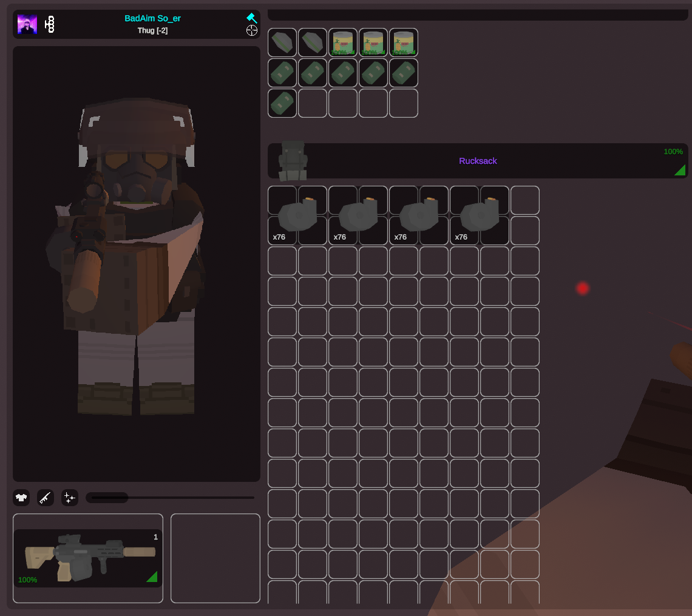The image size is (692, 616).
Task: Select fourth x76 drum magazine in Rucksack
Action: coord(480,215)
